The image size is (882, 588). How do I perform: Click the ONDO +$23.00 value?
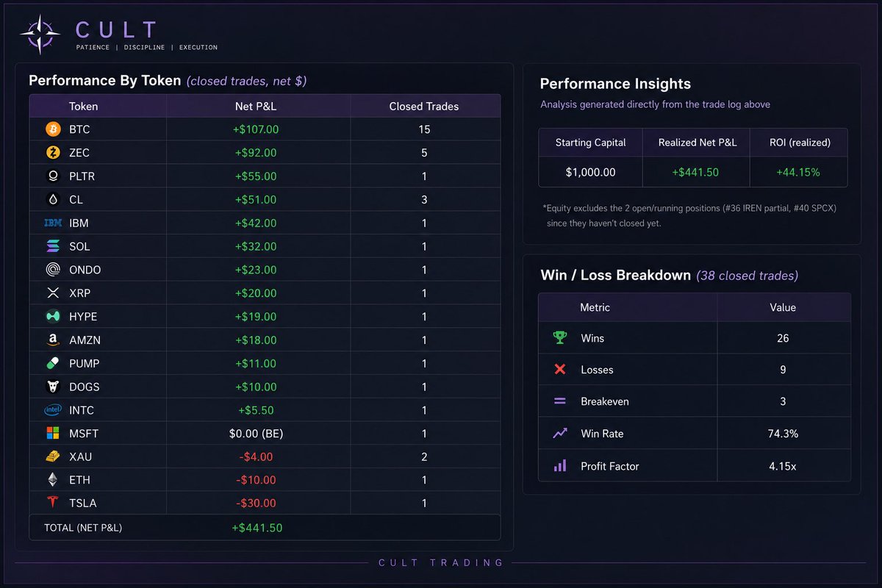click(256, 270)
